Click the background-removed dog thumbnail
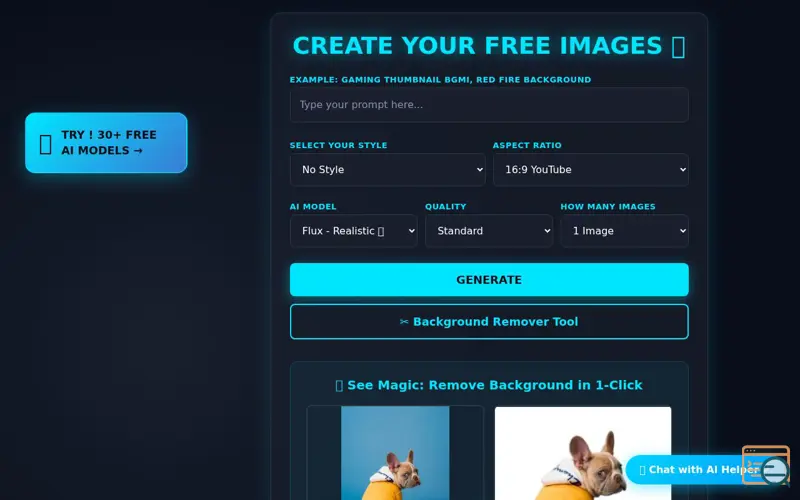 [x=583, y=453]
